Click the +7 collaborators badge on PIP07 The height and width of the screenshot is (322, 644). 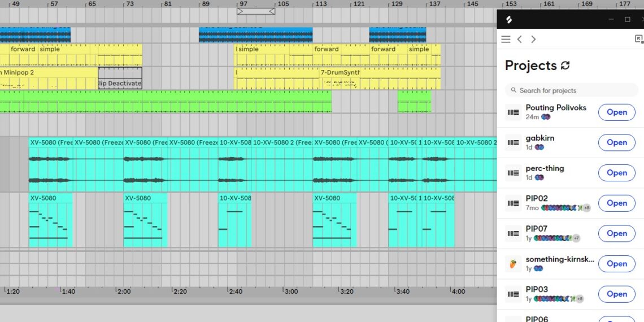(x=576, y=238)
